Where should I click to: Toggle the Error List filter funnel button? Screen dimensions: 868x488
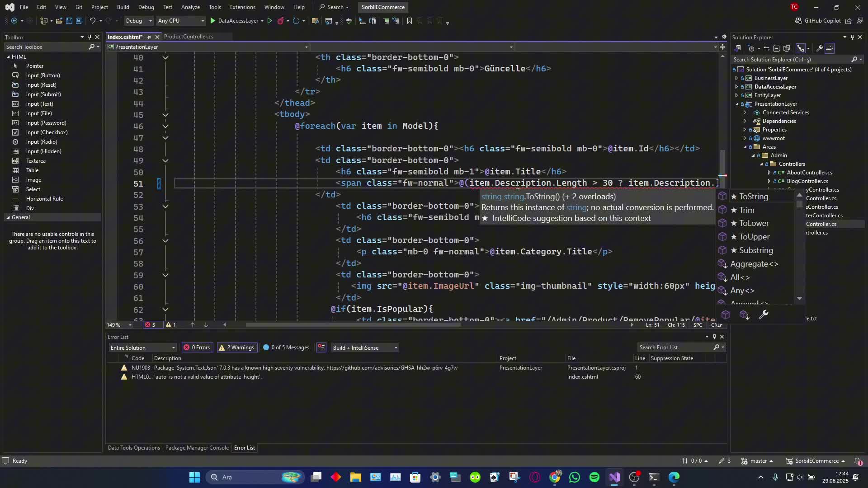(321, 347)
